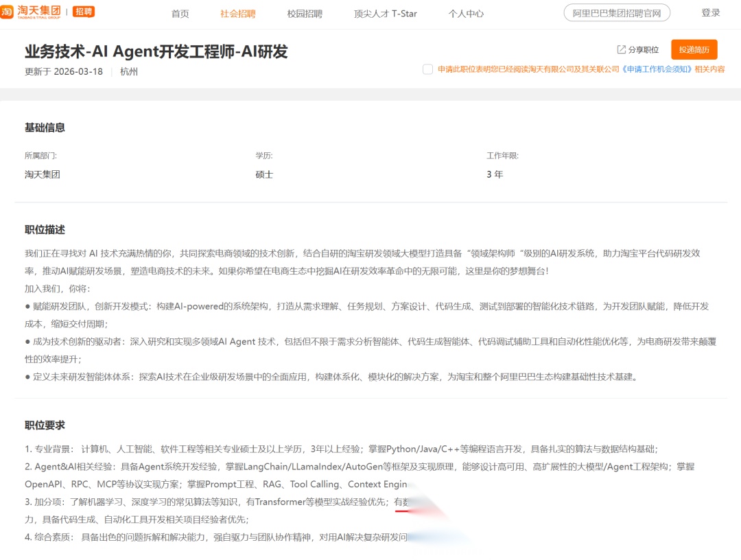The height and width of the screenshot is (560, 741).
Task: Click requirement 1 专业背景 line
Action: pyautogui.click(x=341, y=449)
